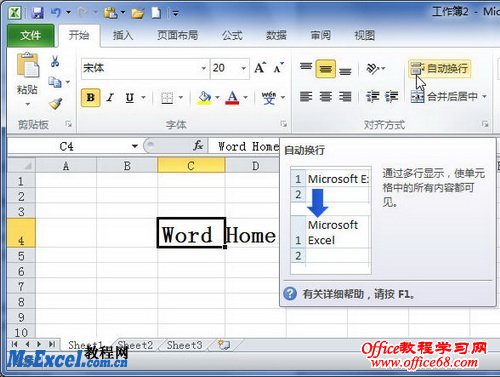The image size is (500, 377).
Task: Click the Copy icon
Action: (x=55, y=82)
